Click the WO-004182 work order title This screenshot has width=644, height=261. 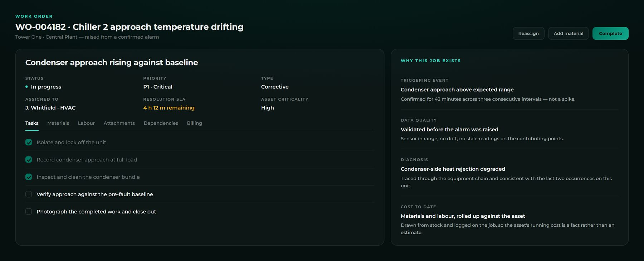pos(129,27)
